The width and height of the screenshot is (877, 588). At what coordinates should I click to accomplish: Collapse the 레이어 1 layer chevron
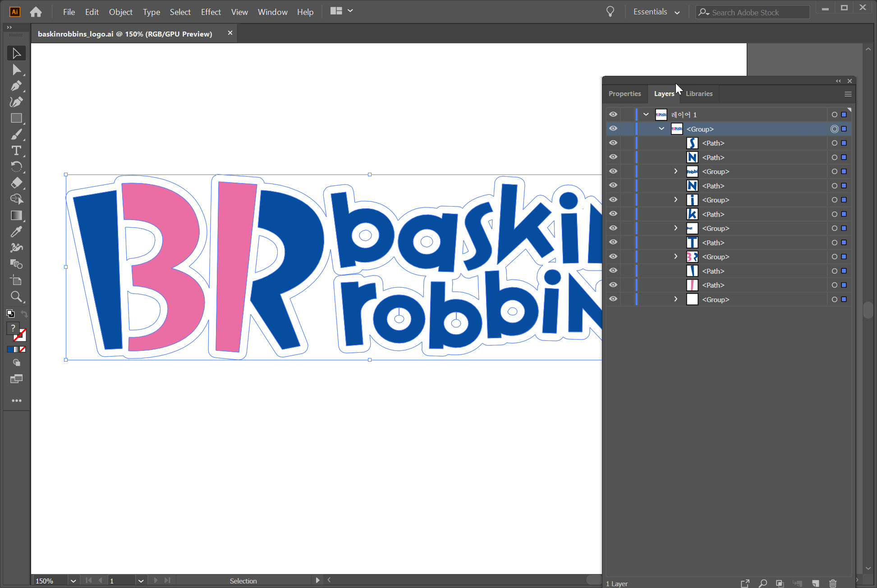point(646,115)
